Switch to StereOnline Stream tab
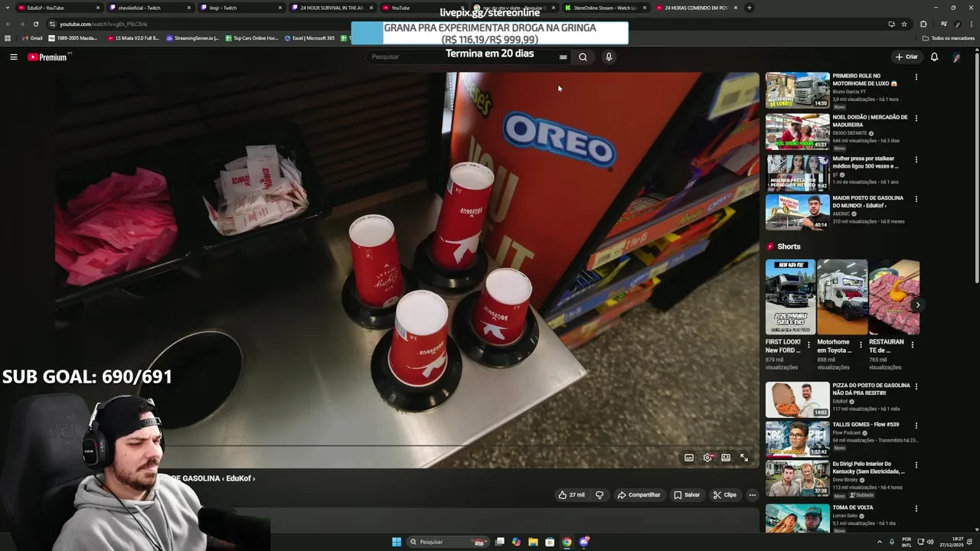The image size is (980, 551). click(x=606, y=8)
